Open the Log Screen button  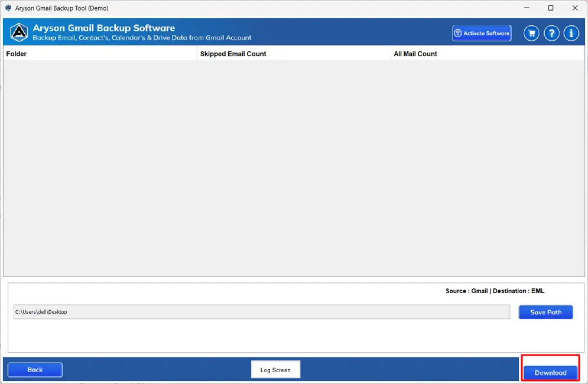point(275,370)
